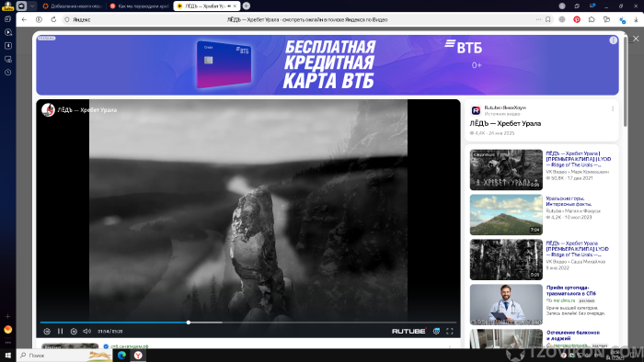Viewport: 644px width, 362px height.
Task: Open the 'Уральские горы. Интересные факты' video link
Action: point(569,201)
